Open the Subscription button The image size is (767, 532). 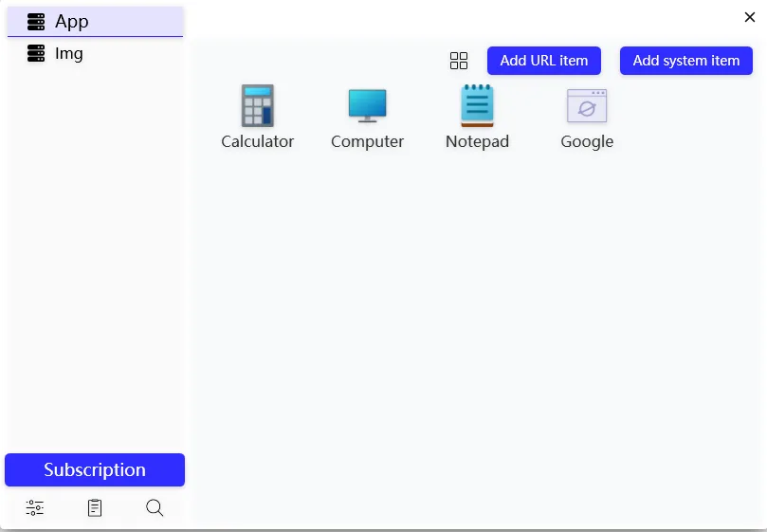click(95, 469)
